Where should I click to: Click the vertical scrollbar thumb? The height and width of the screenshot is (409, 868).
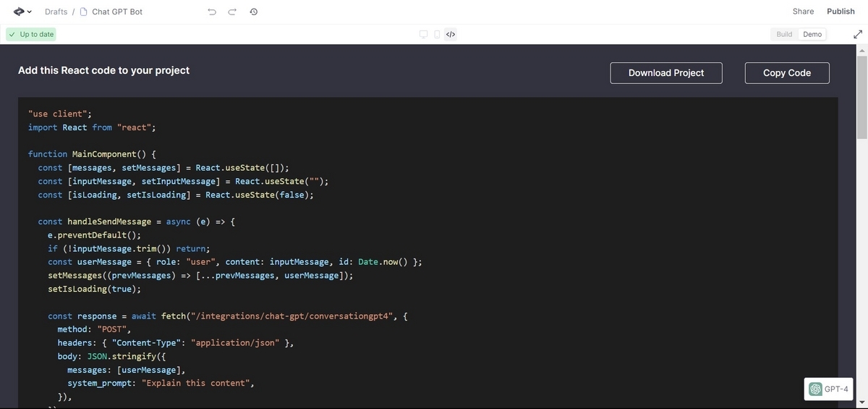tap(861, 98)
